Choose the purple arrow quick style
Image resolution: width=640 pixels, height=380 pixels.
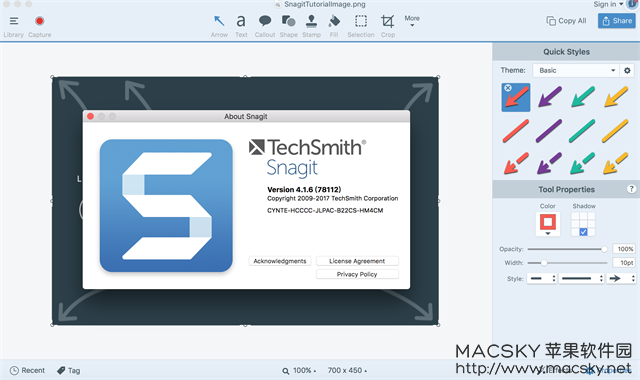[x=549, y=97]
